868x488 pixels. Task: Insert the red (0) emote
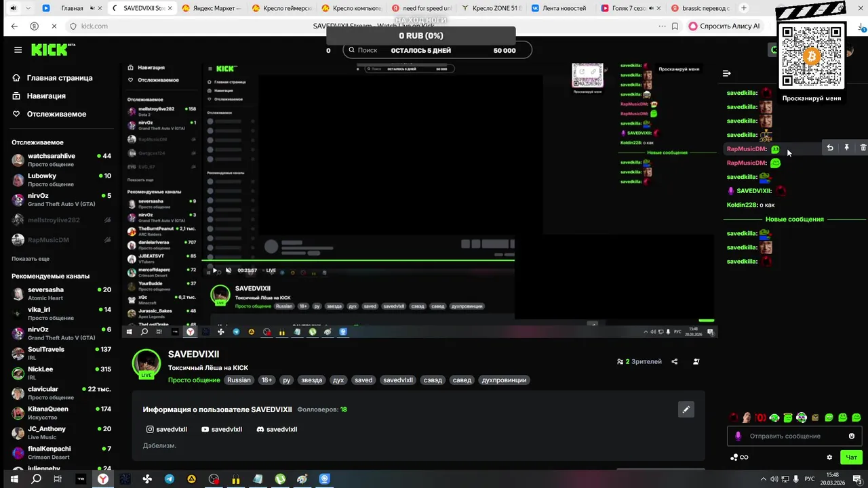pos(761,418)
